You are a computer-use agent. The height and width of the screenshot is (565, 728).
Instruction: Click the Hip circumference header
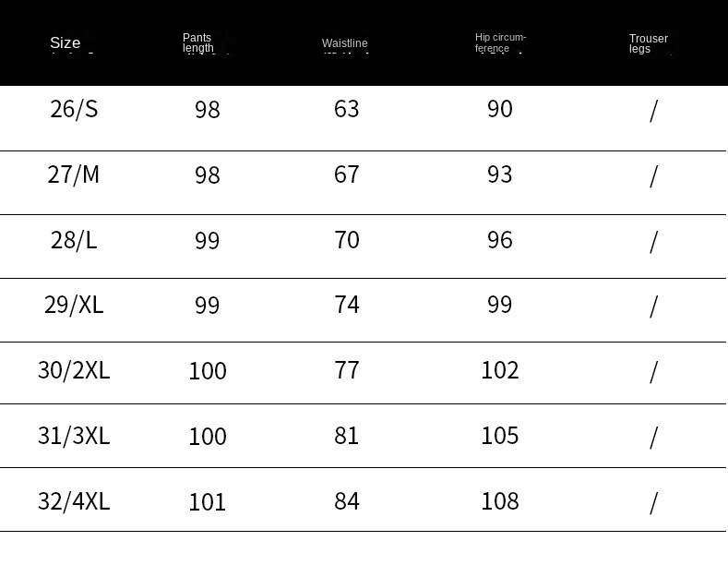tap(500, 42)
